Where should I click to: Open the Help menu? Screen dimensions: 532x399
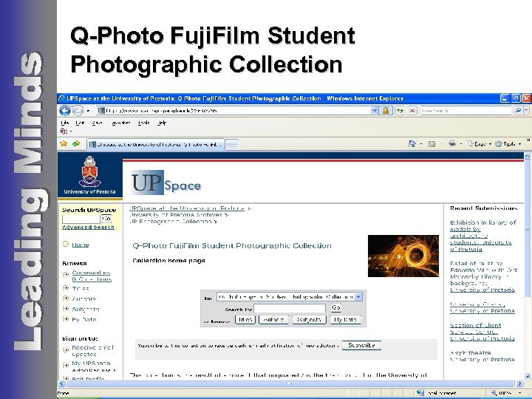click(162, 123)
